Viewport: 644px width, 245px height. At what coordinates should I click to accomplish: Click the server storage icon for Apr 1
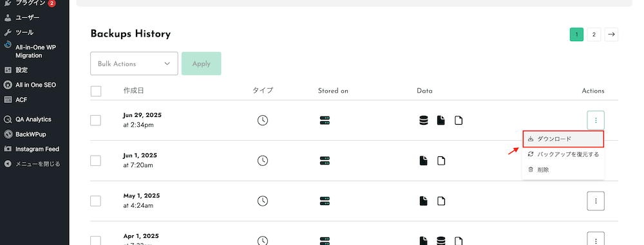coord(325,241)
